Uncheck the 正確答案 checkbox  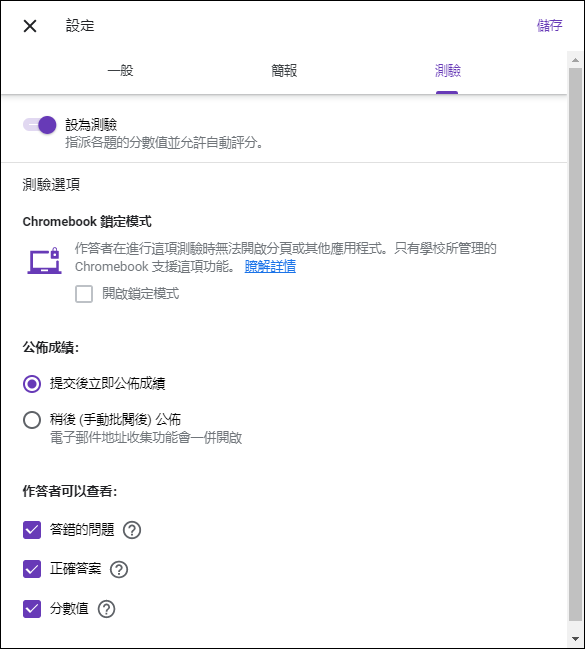pos(32,569)
